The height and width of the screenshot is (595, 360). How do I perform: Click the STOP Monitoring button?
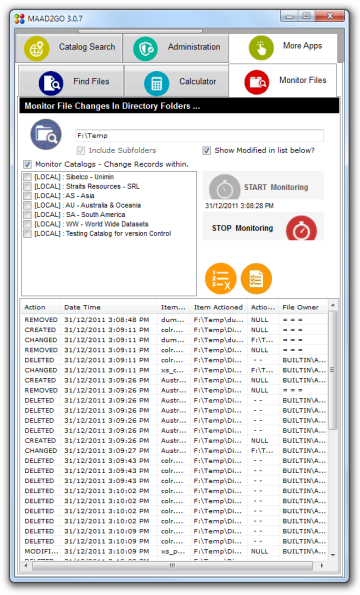click(x=263, y=227)
